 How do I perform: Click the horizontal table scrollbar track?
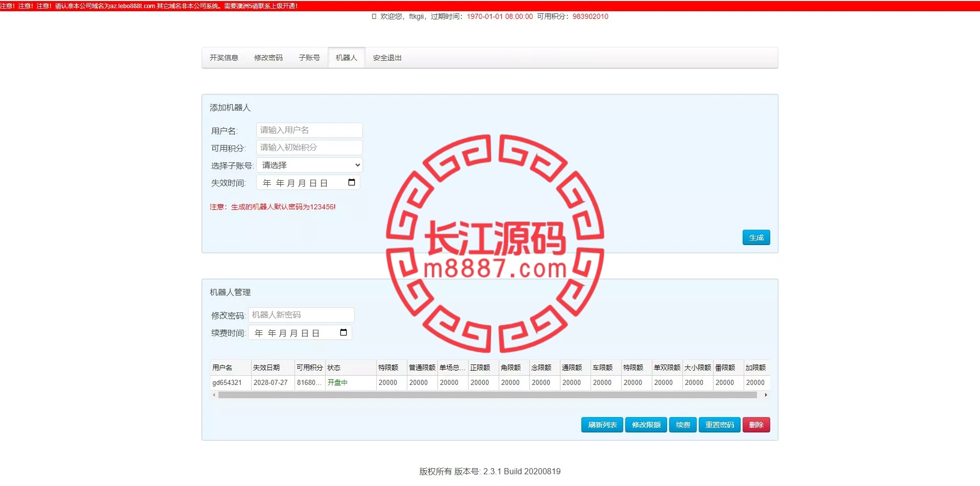[487, 395]
